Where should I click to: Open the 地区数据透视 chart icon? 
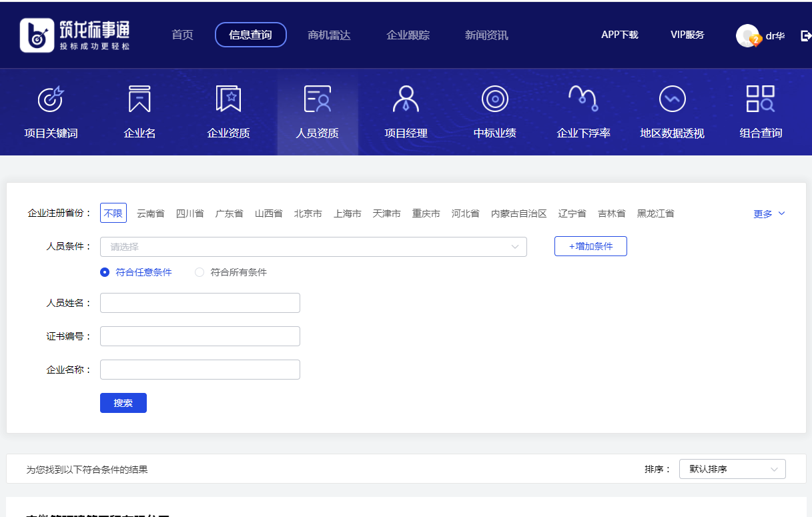672,99
